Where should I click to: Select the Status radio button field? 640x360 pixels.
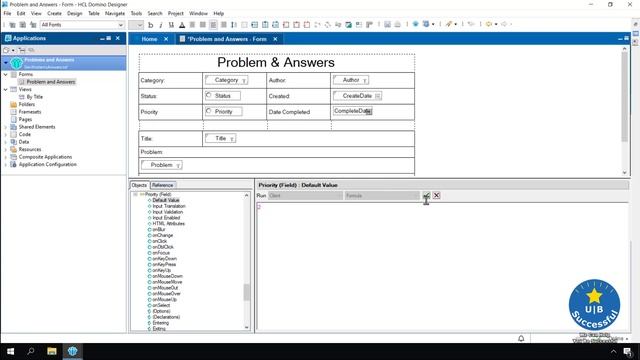pos(223,96)
